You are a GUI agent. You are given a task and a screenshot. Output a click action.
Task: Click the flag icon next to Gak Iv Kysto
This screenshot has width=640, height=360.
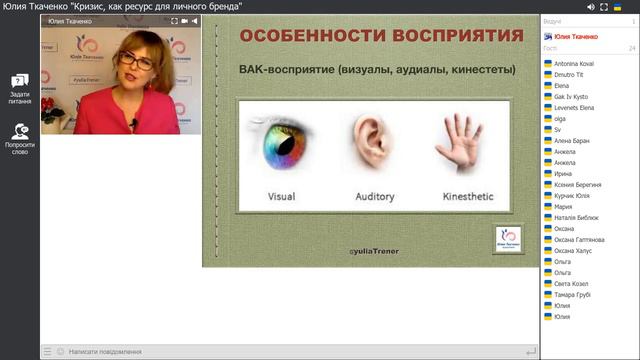pyautogui.click(x=548, y=96)
